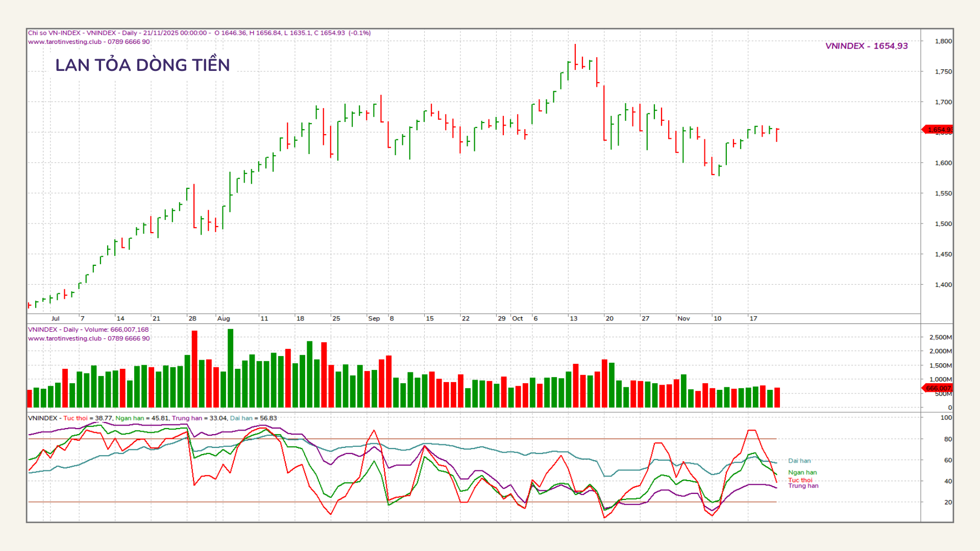Click 'Dai han = 56.83' in indicator header
The image size is (980, 551).
(x=253, y=418)
